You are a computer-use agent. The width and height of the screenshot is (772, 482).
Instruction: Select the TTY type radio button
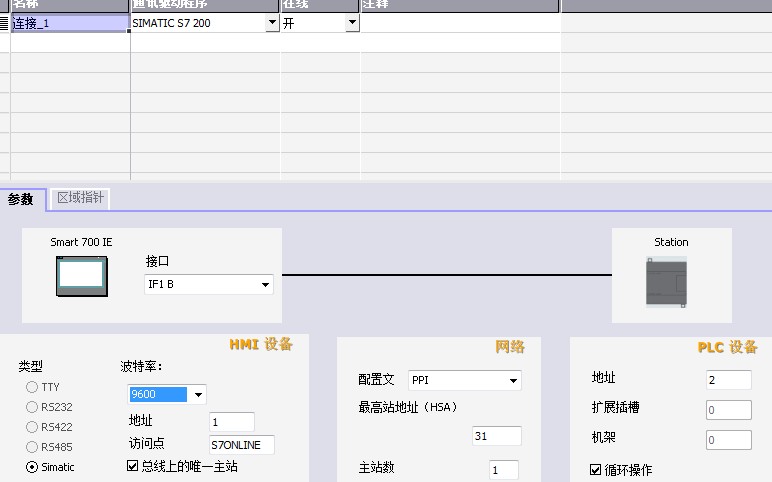(32, 387)
